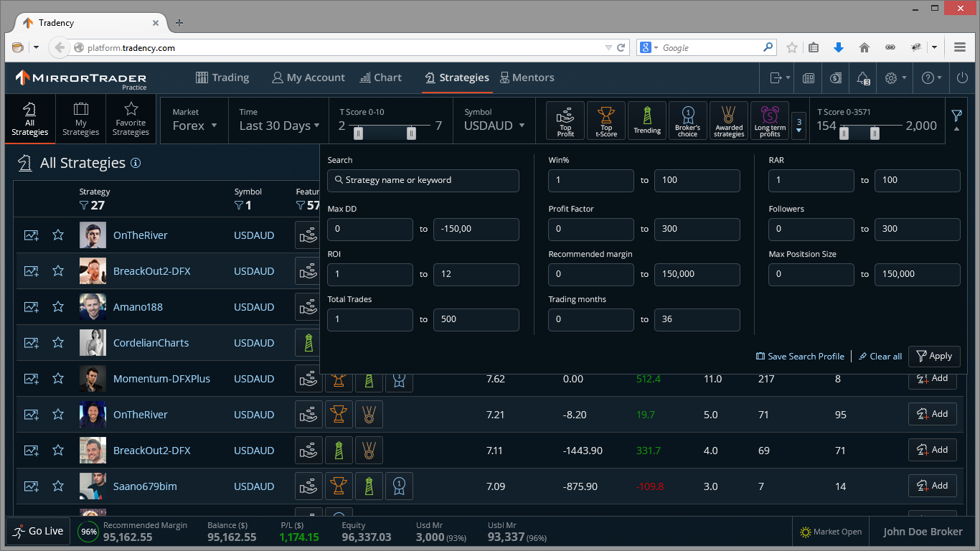The height and width of the screenshot is (551, 980).
Task: Click the power logout icon
Action: coord(962,77)
